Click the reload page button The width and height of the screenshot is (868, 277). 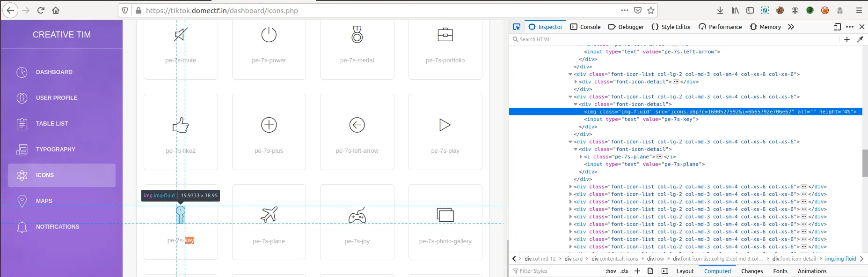[41, 10]
